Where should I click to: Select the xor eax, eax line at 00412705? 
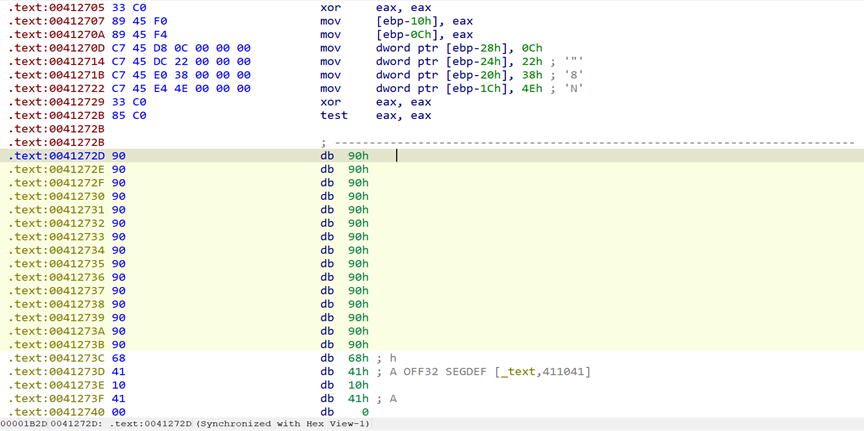pyautogui.click(x=432, y=8)
